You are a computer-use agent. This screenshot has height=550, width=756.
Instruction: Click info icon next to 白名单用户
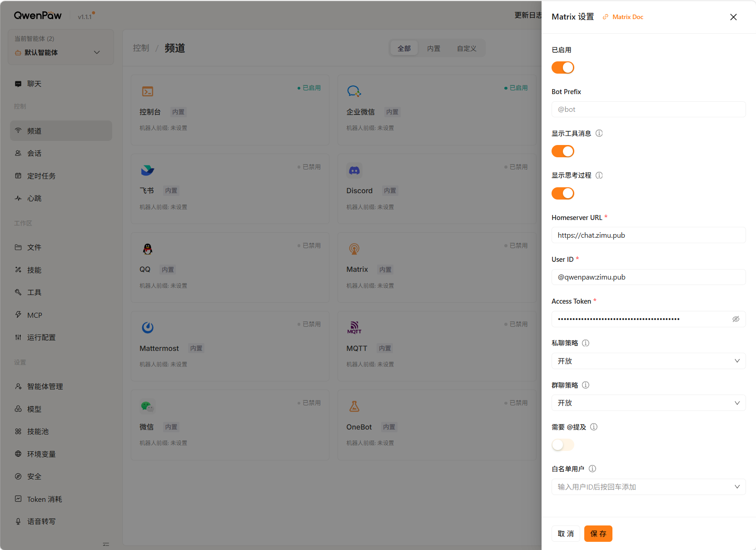point(592,469)
